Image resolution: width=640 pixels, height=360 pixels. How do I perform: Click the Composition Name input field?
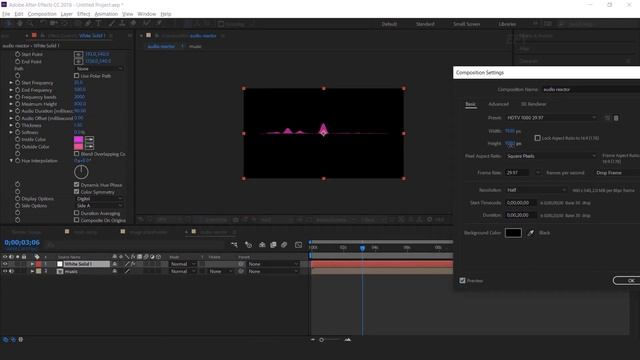[x=591, y=89]
